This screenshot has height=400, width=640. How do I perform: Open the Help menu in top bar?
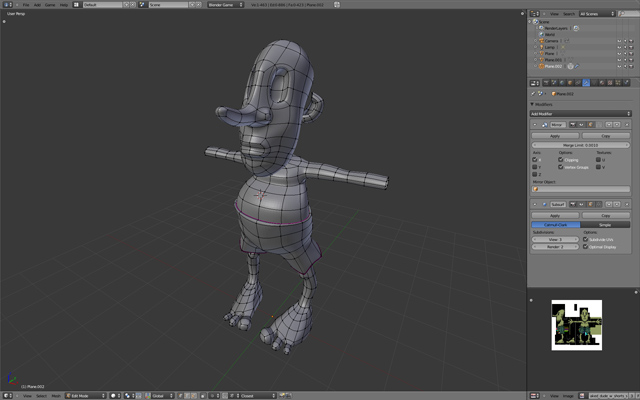(x=64, y=5)
